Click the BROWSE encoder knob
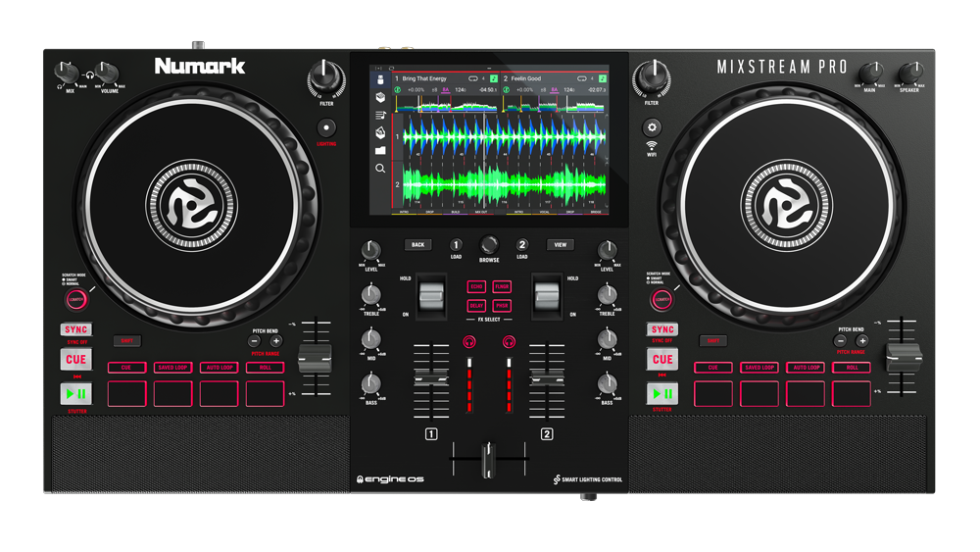The height and width of the screenshot is (552, 980). (x=489, y=245)
